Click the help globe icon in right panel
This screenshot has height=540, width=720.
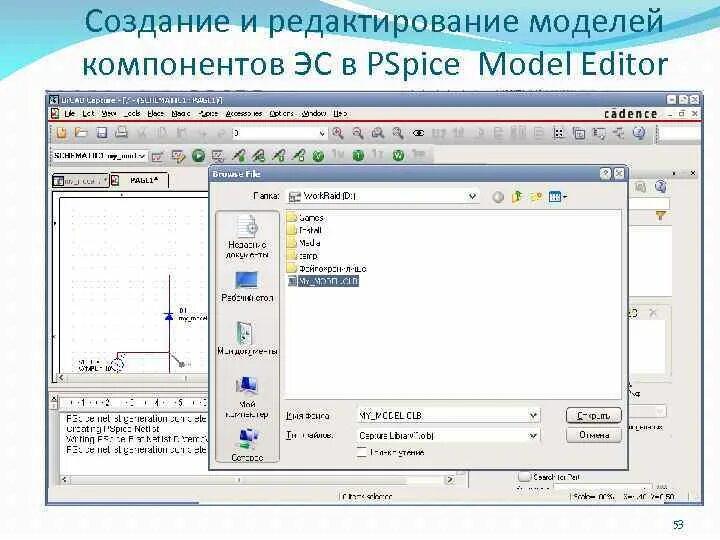(660, 186)
